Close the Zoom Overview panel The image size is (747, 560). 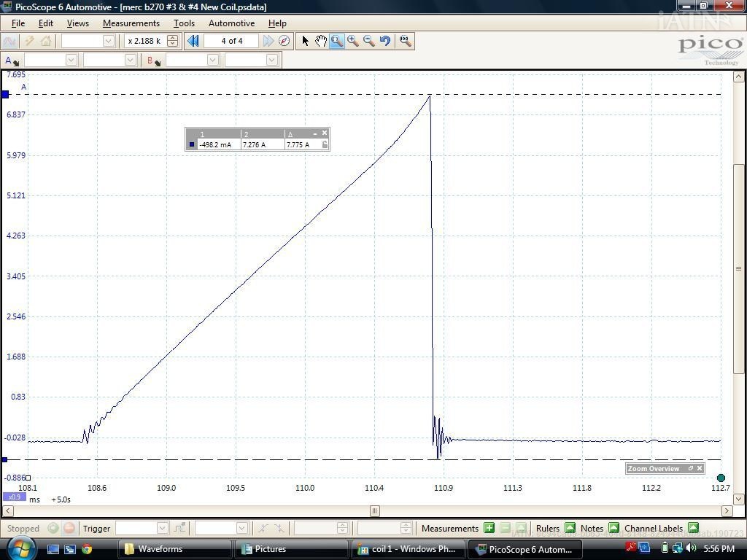pos(700,468)
